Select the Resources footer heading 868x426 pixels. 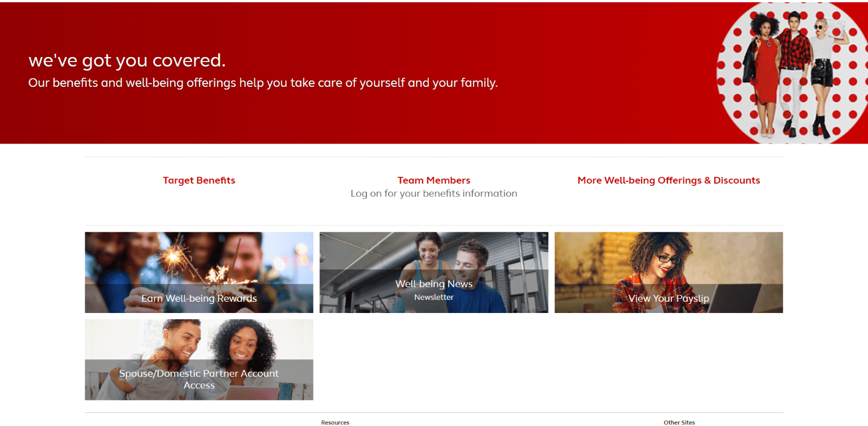(x=335, y=423)
